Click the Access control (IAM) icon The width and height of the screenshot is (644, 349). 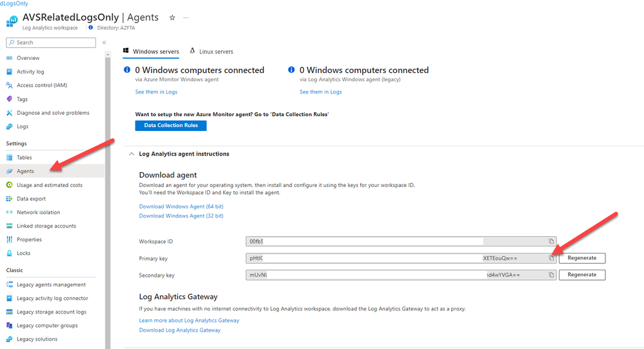(x=10, y=85)
